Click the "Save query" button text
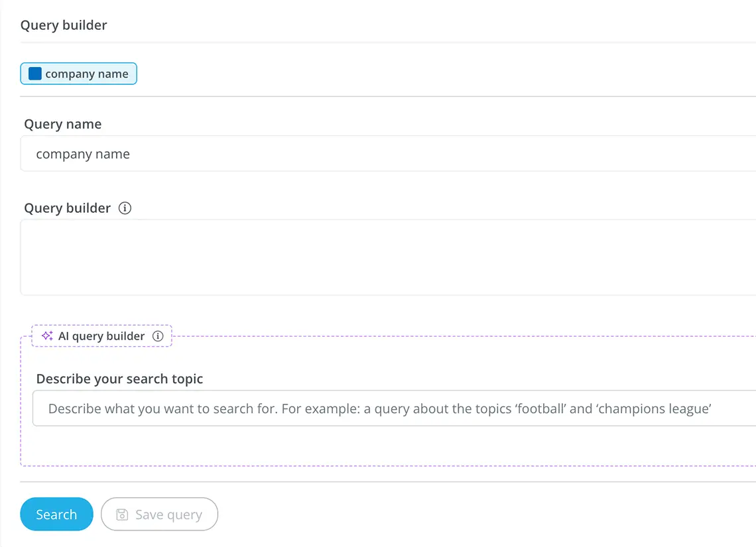The height and width of the screenshot is (547, 756). (x=168, y=515)
